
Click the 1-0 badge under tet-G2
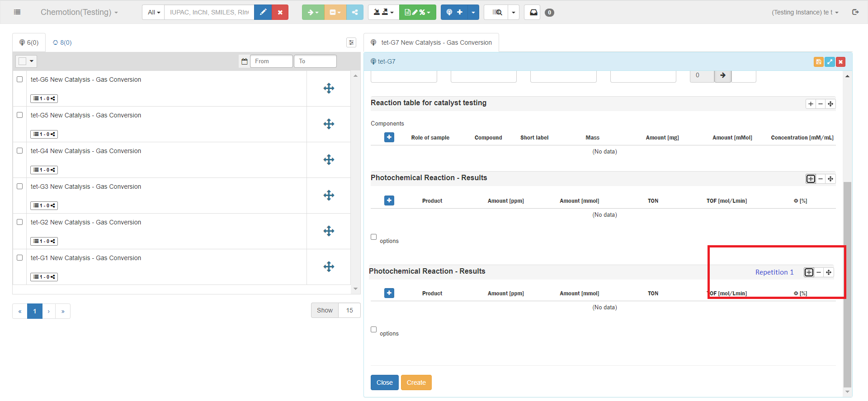(x=44, y=241)
